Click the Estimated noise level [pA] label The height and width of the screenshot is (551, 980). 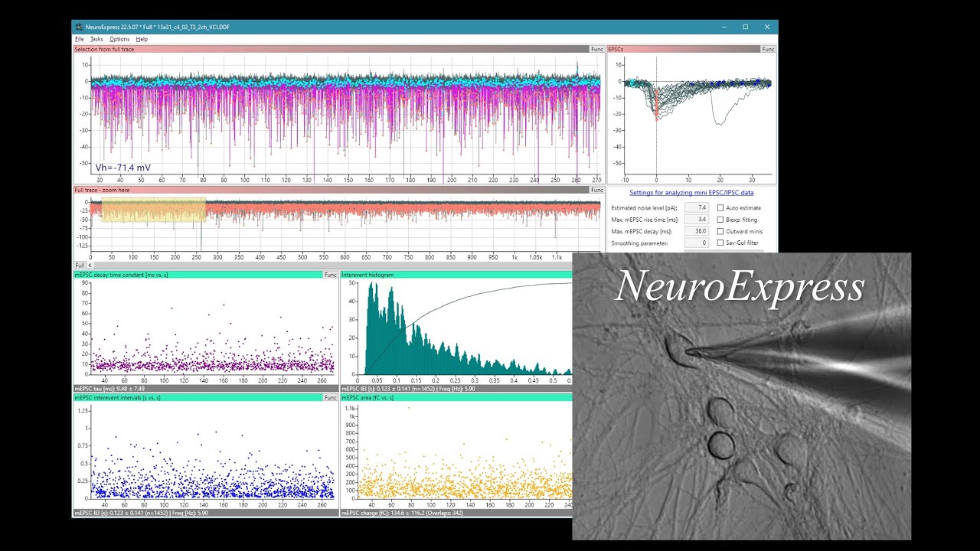(x=644, y=208)
